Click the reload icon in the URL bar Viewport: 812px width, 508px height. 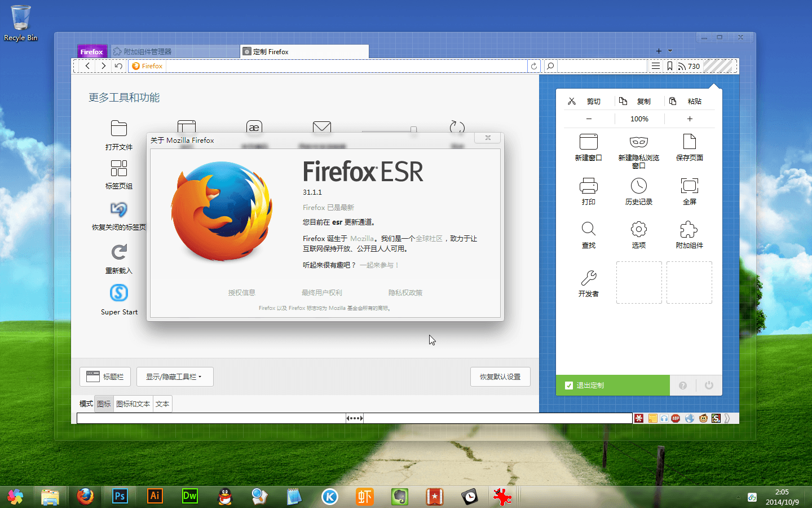point(534,66)
